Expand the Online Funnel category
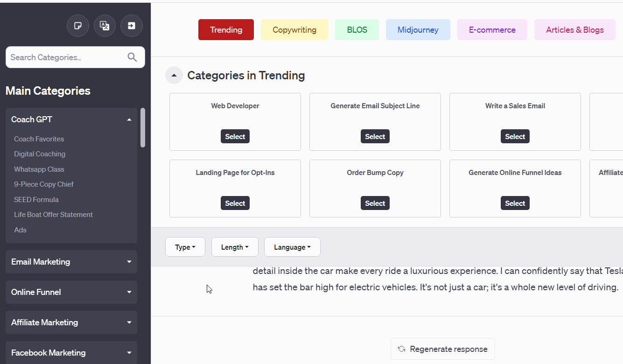Viewport: 623px width, 364px height. tap(129, 292)
